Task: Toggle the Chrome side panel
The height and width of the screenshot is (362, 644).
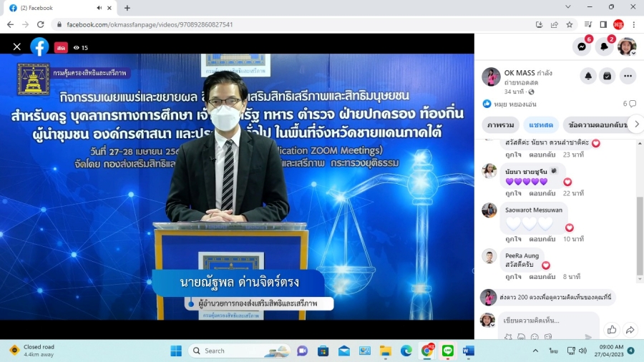Action: click(602, 24)
